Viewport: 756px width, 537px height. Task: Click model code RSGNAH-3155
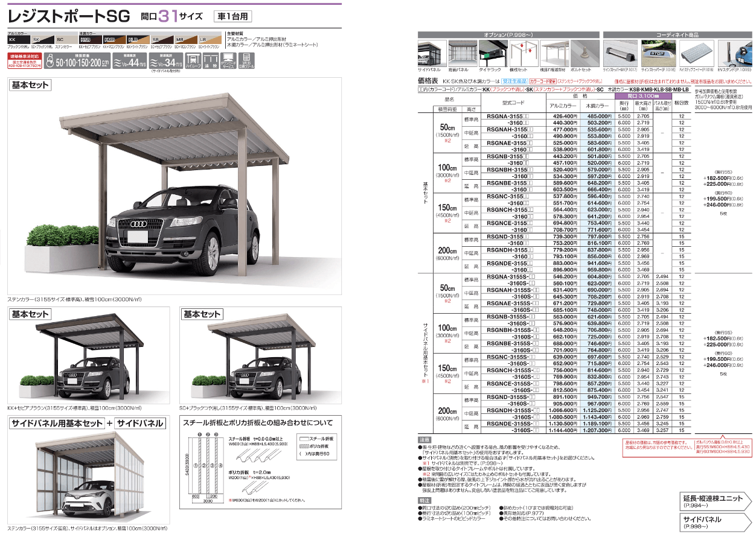click(x=510, y=129)
